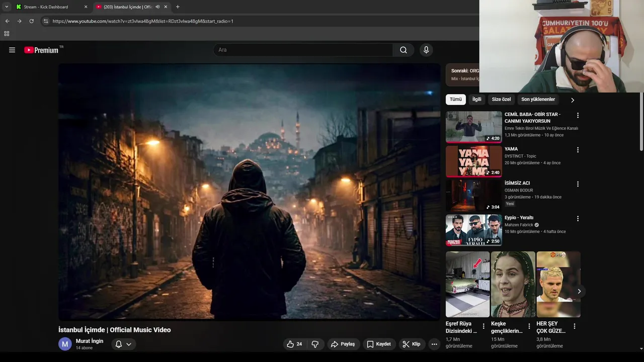The image size is (644, 362).
Task: Open the tab search dropdown arrow
Action: (7, 7)
